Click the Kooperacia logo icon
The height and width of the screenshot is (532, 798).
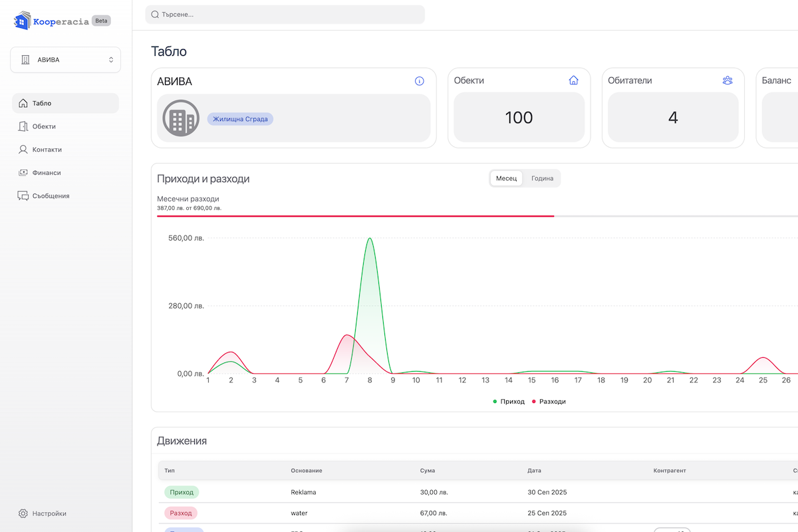pyautogui.click(x=22, y=21)
